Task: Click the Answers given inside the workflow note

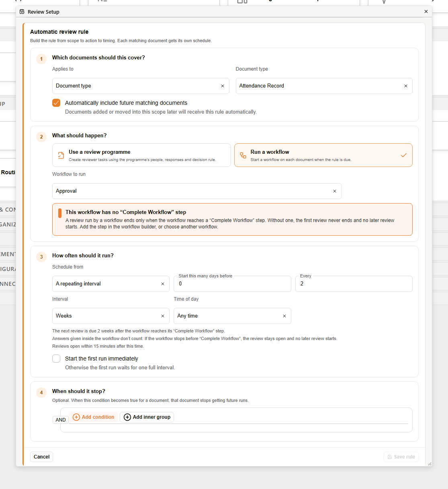Action: pyautogui.click(x=194, y=339)
